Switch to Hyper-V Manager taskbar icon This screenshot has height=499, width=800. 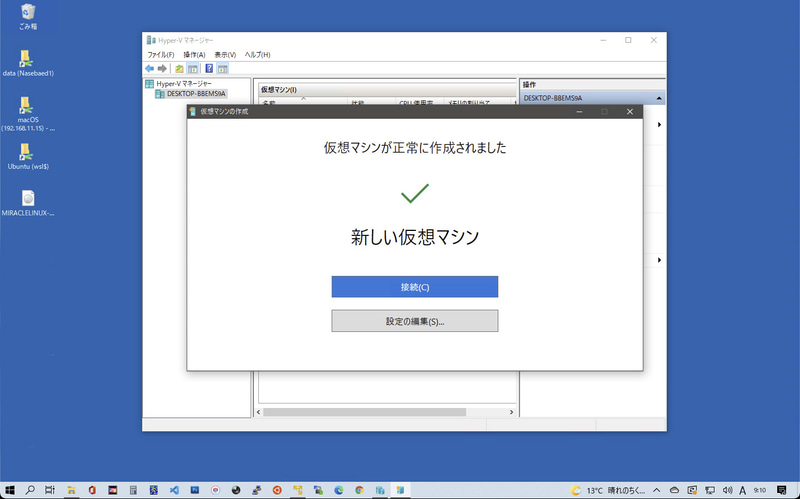[380, 490]
